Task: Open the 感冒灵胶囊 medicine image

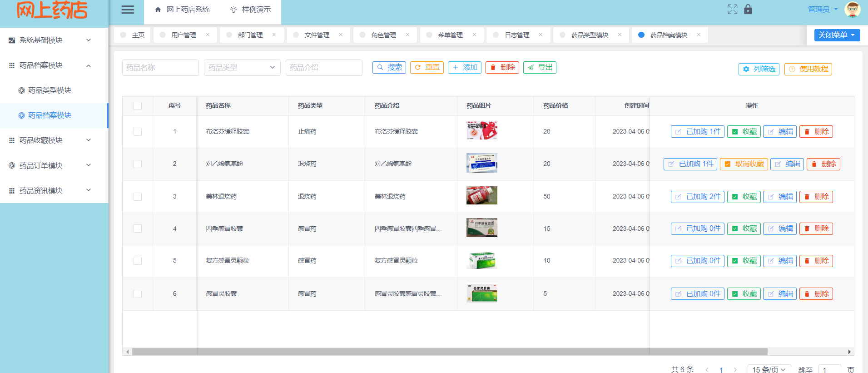Action: click(482, 293)
